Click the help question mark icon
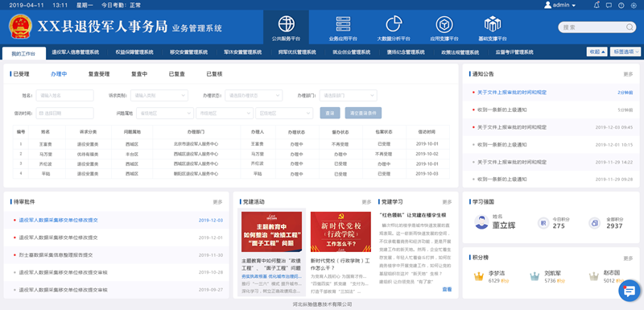This screenshot has height=310, width=644. click(x=621, y=6)
